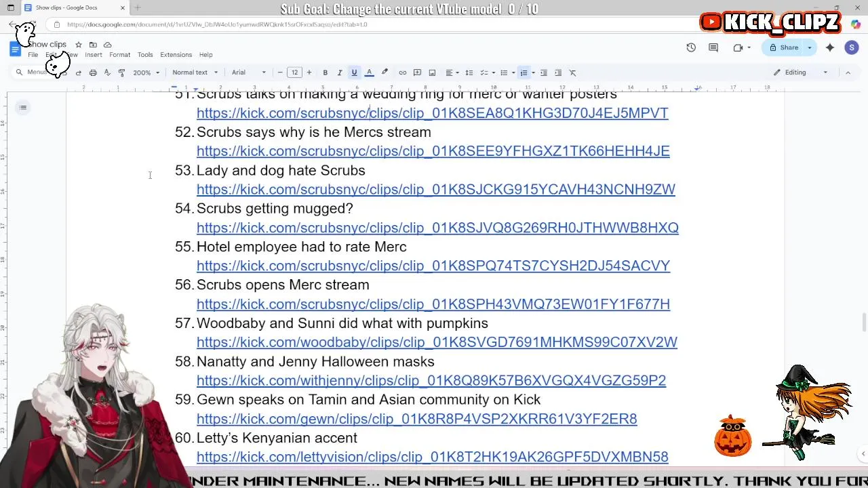Open the Format menu
Viewport: 868px width, 488px height.
[119, 55]
